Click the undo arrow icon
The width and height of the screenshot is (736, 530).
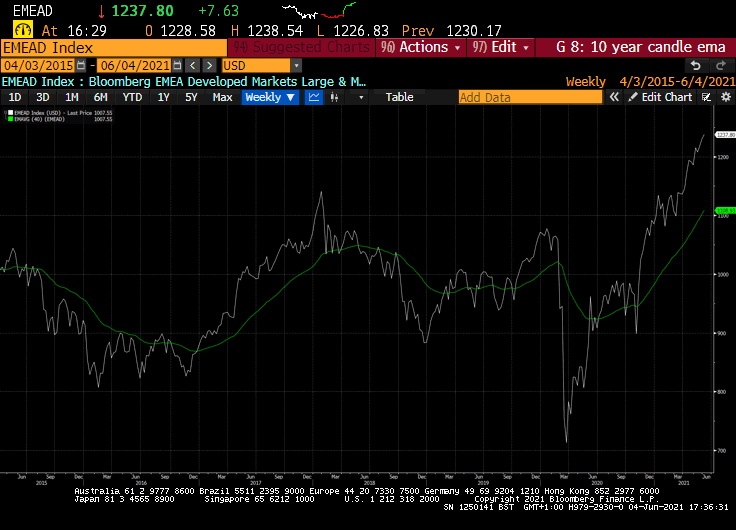pyautogui.click(x=696, y=65)
